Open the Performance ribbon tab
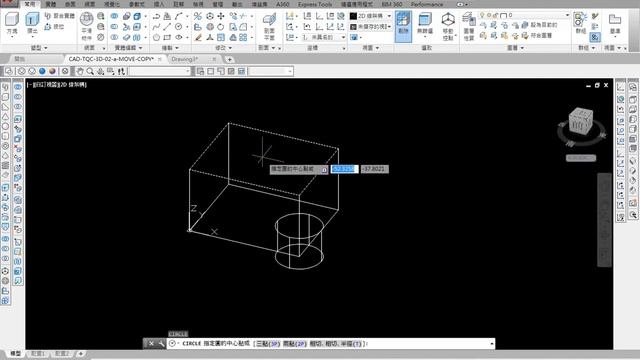 pyautogui.click(x=427, y=4)
